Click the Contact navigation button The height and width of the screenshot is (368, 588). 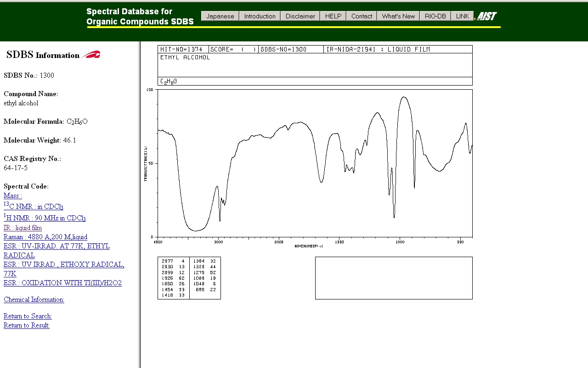pyautogui.click(x=362, y=16)
